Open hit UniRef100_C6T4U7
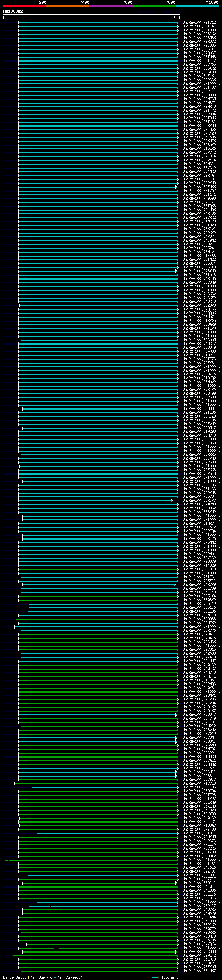Screen dimensions: 222x980 (x=199, y=88)
